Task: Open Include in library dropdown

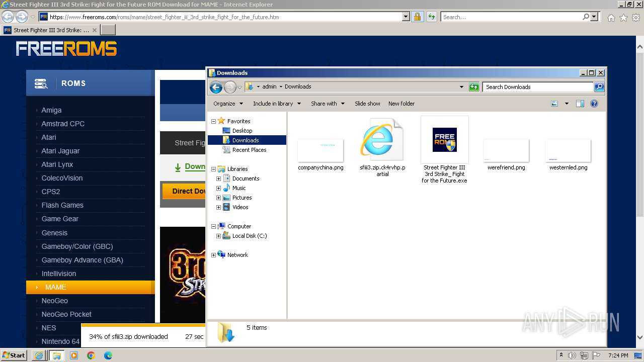Action: (277, 104)
